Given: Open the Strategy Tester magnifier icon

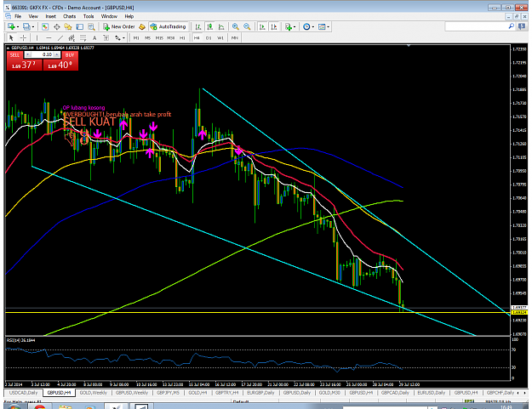Looking at the screenshot, I should (x=91, y=26).
